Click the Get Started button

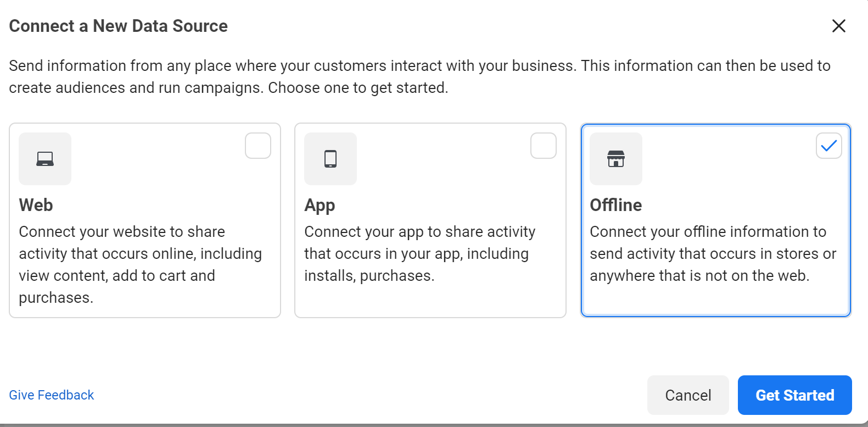[x=795, y=395]
